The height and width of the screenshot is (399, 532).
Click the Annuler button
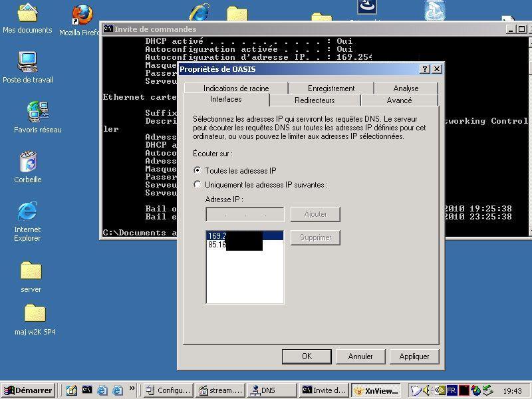click(360, 356)
